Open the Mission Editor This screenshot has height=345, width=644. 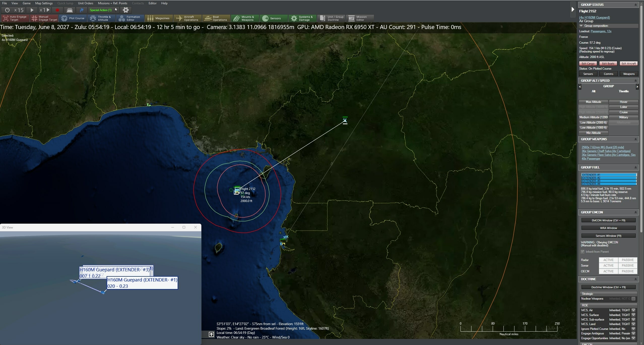359,18
